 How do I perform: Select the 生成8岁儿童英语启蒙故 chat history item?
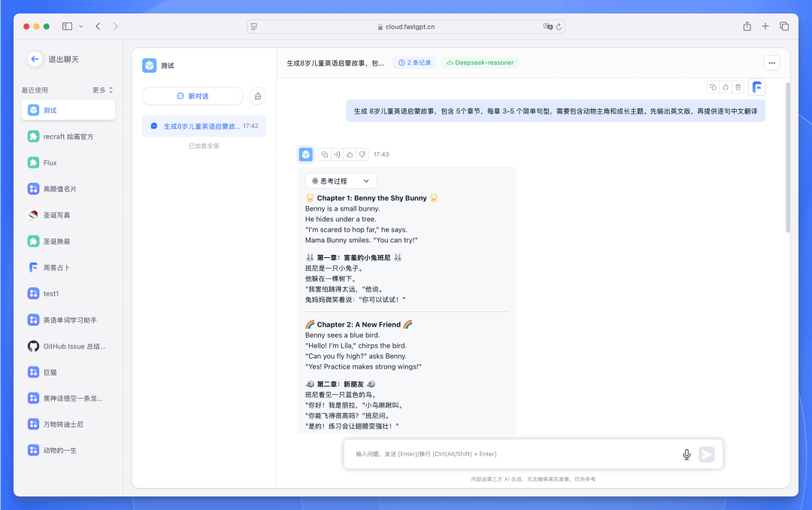point(204,126)
